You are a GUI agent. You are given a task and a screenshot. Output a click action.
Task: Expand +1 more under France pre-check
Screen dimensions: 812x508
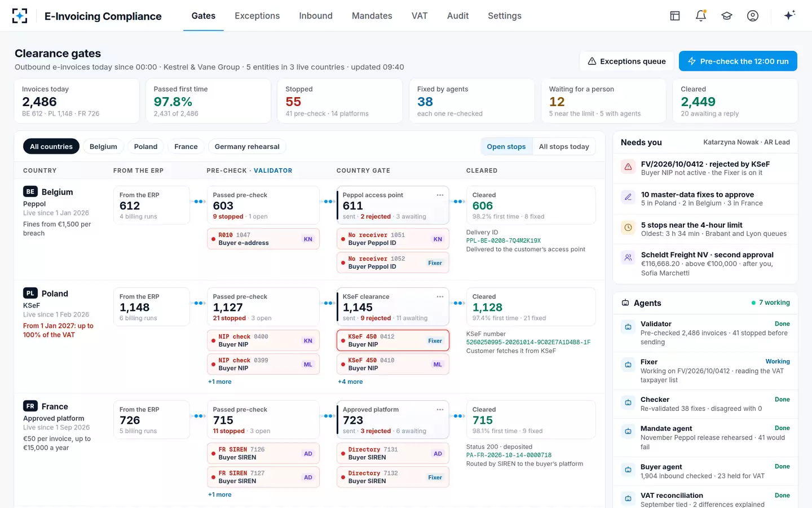(x=220, y=495)
